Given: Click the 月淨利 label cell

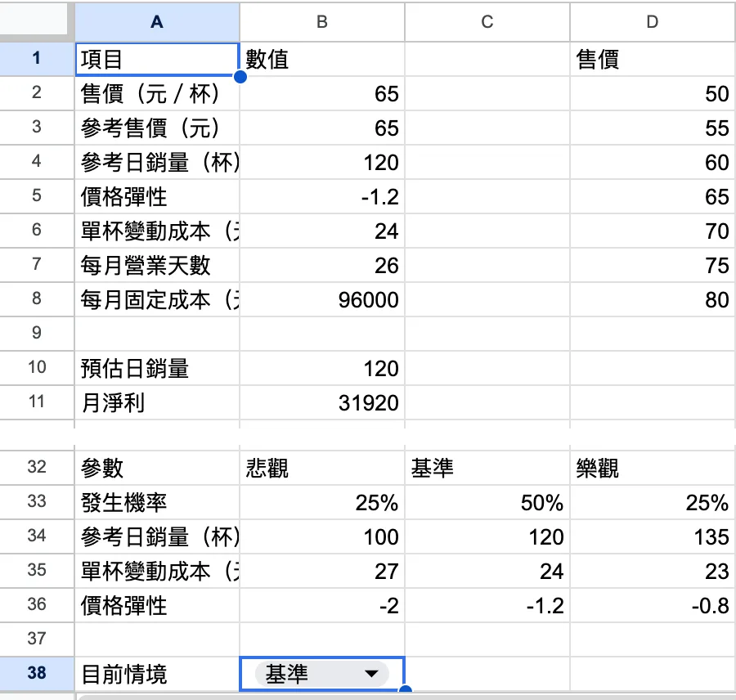Looking at the screenshot, I should click(157, 402).
